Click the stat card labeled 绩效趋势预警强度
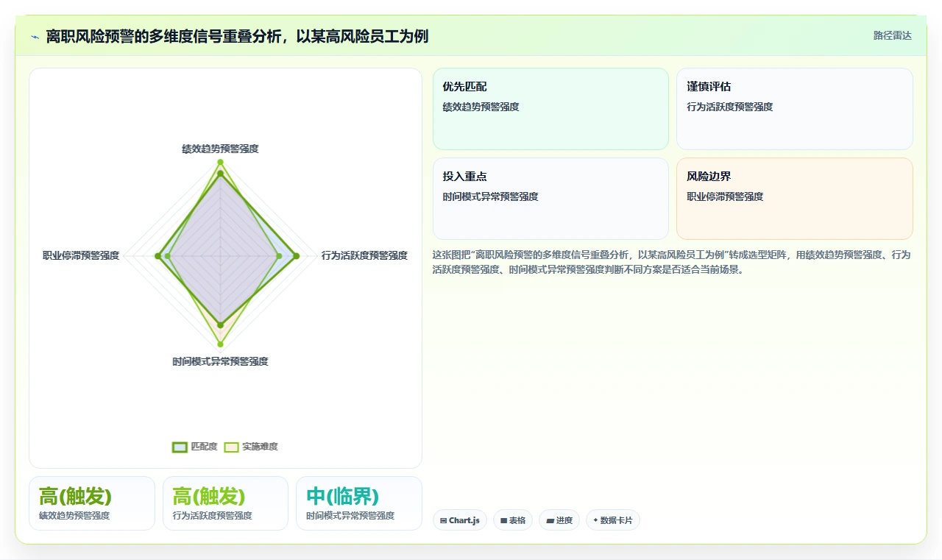Viewport: 942px width, 560px height. tap(92, 503)
